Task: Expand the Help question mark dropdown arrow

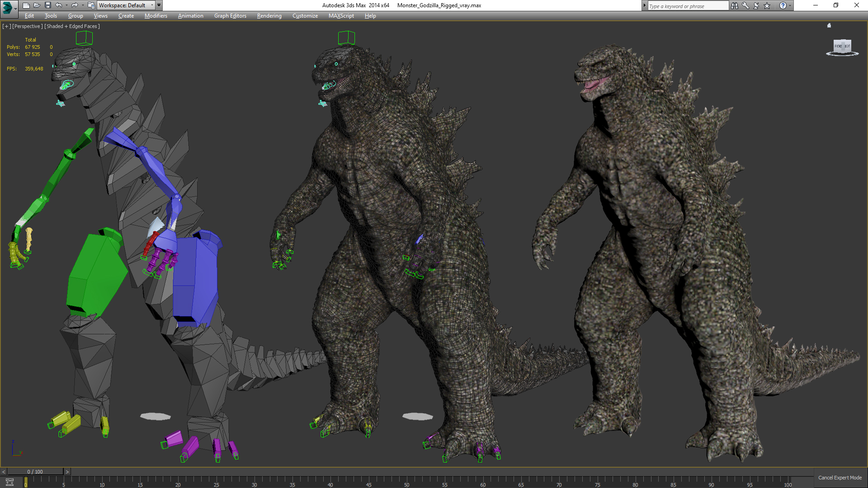Action: point(790,5)
